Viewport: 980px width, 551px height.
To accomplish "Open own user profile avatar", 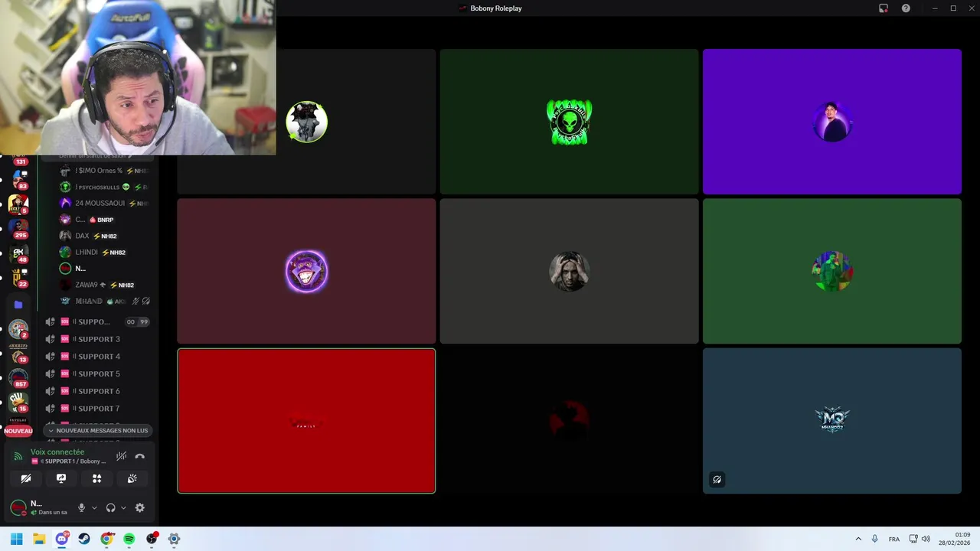I will (x=18, y=507).
